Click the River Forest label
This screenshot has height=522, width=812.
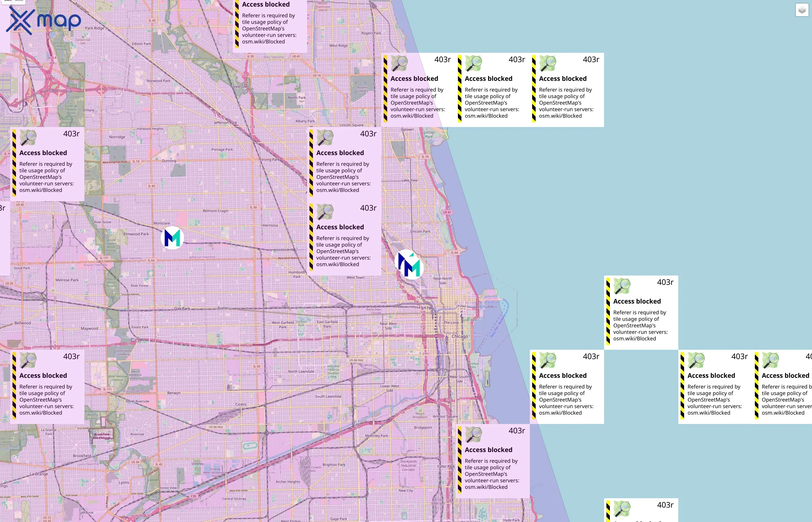click(x=139, y=286)
